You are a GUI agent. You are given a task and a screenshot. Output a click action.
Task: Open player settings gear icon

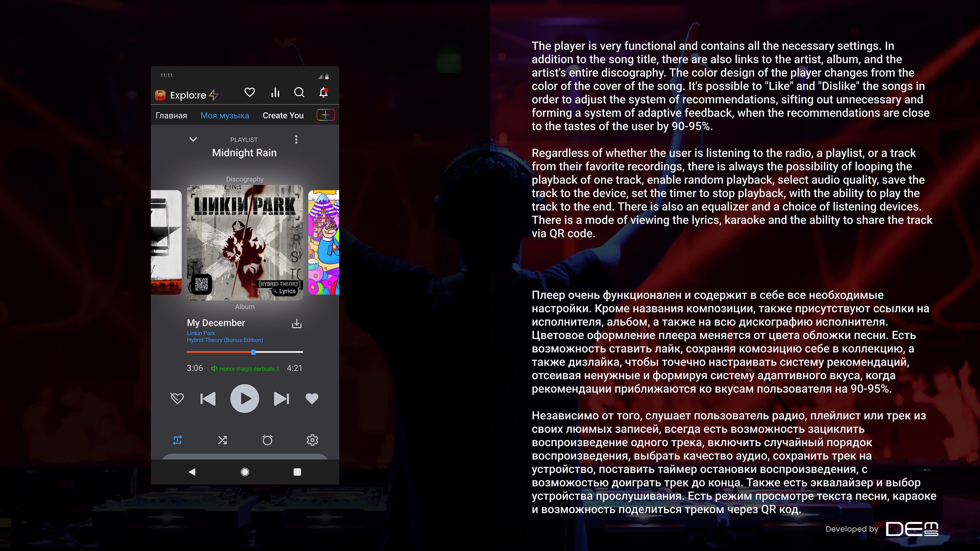[x=312, y=440]
